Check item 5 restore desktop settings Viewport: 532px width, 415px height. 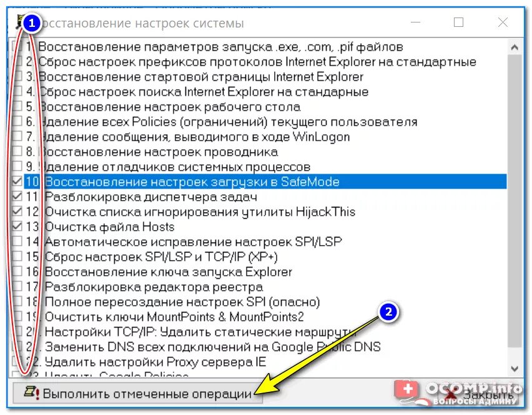(17, 106)
